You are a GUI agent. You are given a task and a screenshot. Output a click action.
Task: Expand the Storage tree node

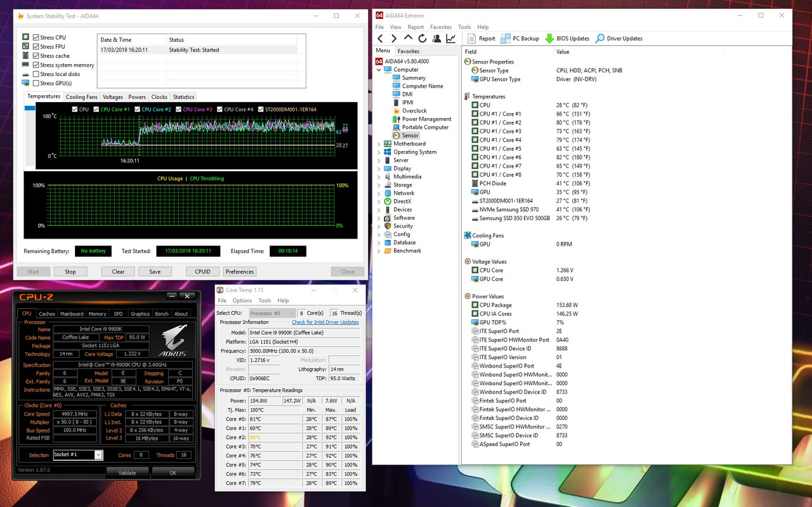click(379, 185)
